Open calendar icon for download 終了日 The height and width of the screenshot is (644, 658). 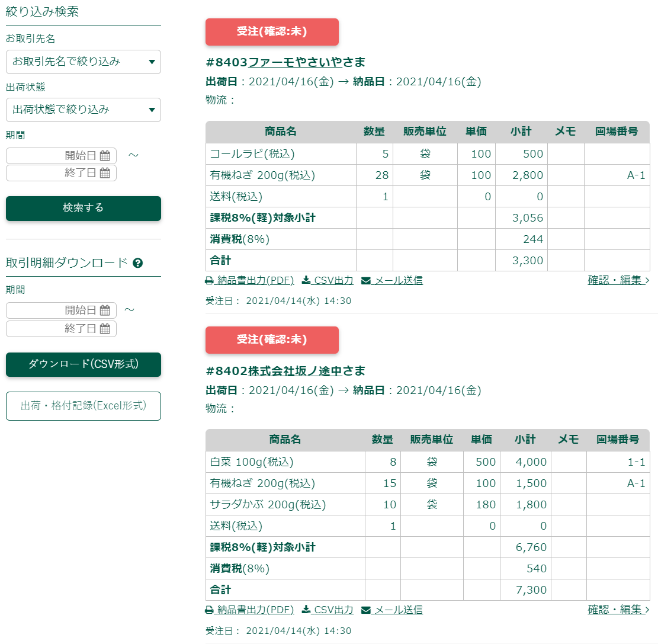point(105,329)
